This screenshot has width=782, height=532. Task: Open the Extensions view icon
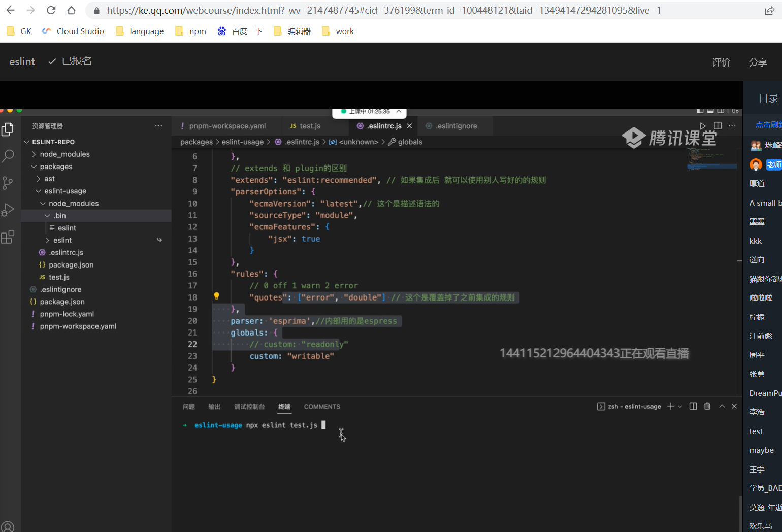click(8, 237)
